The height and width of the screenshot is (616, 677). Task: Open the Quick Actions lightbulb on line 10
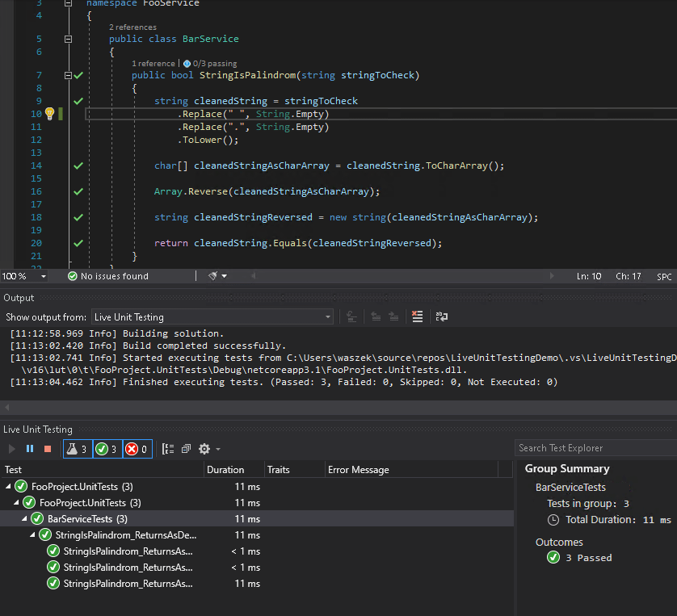click(50, 114)
